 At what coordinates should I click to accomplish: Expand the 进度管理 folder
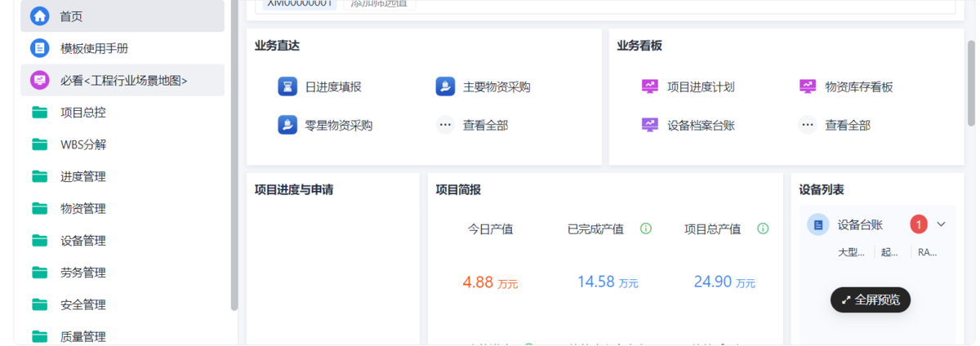122,176
